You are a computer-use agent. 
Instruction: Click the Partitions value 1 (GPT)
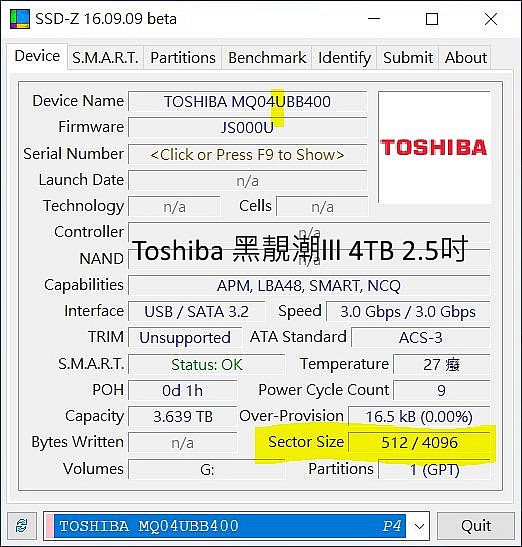click(x=434, y=470)
